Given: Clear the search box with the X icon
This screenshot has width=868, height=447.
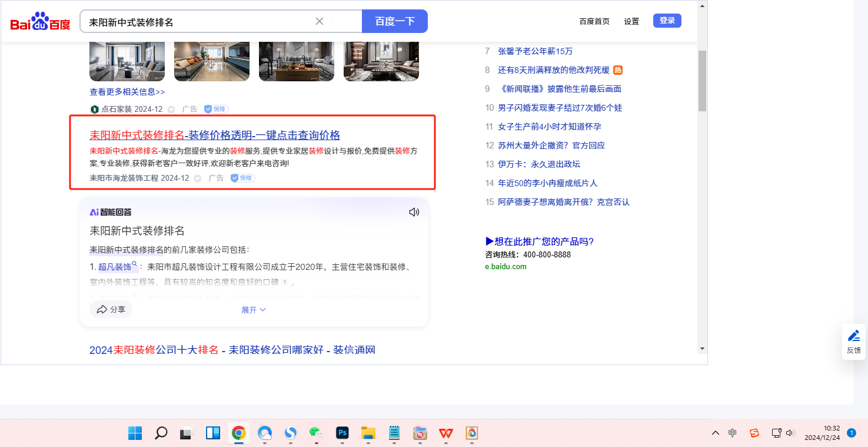Looking at the screenshot, I should pyautogui.click(x=320, y=21).
